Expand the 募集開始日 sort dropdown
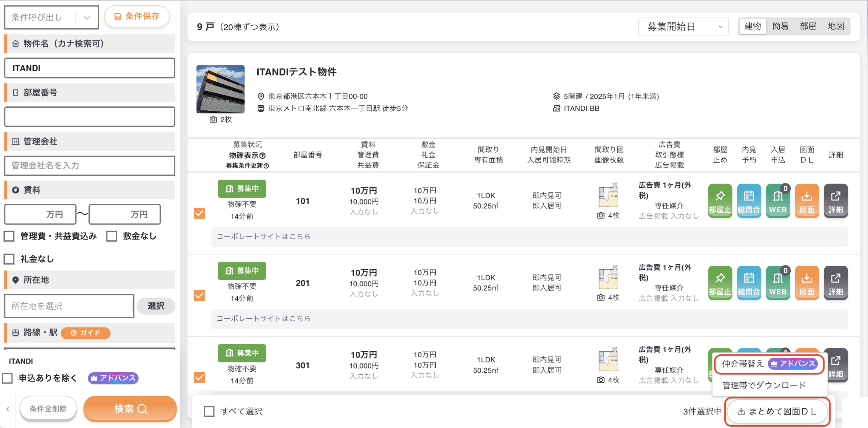 [x=683, y=27]
